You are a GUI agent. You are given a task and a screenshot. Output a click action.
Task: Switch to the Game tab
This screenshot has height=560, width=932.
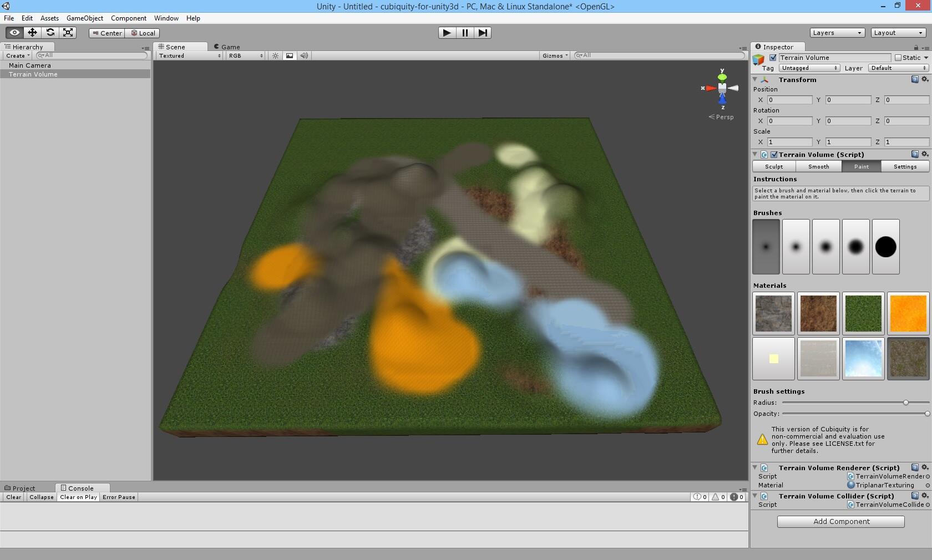[227, 47]
